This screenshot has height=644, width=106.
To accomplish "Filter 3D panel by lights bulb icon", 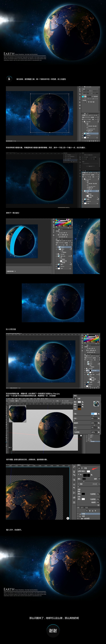I will 96,511.
